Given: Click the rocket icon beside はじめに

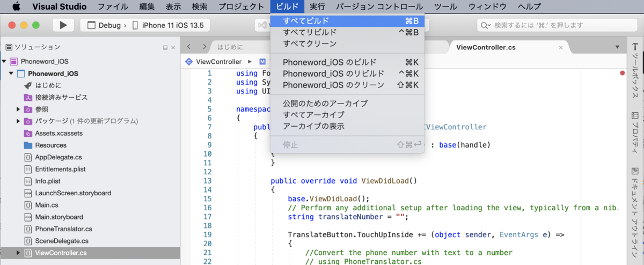Looking at the screenshot, I should coord(28,85).
